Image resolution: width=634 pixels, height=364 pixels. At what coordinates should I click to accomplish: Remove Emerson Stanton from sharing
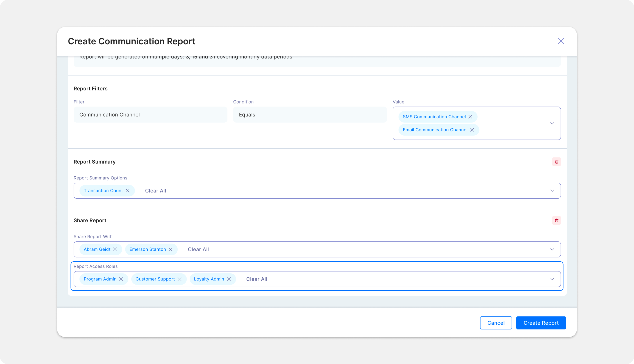pos(170,249)
